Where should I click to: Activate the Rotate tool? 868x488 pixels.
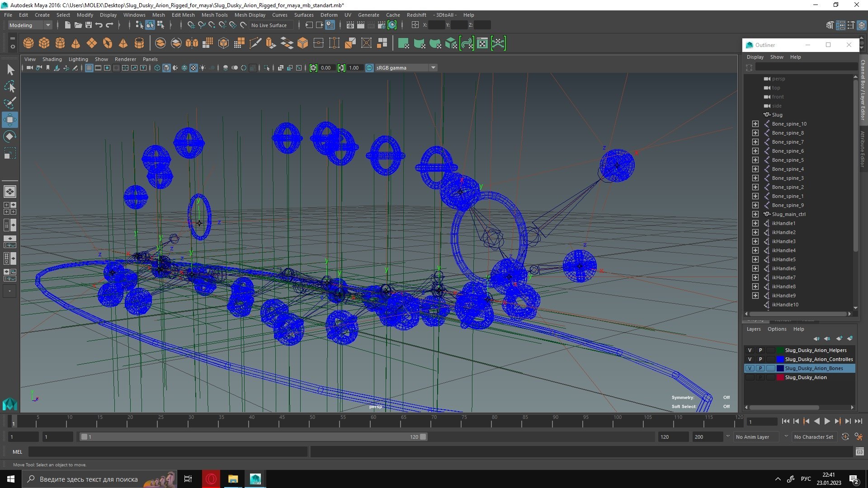point(10,136)
